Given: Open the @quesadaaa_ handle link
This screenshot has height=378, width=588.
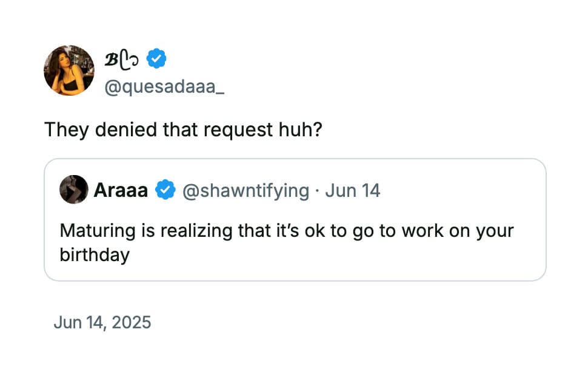Looking at the screenshot, I should (164, 87).
